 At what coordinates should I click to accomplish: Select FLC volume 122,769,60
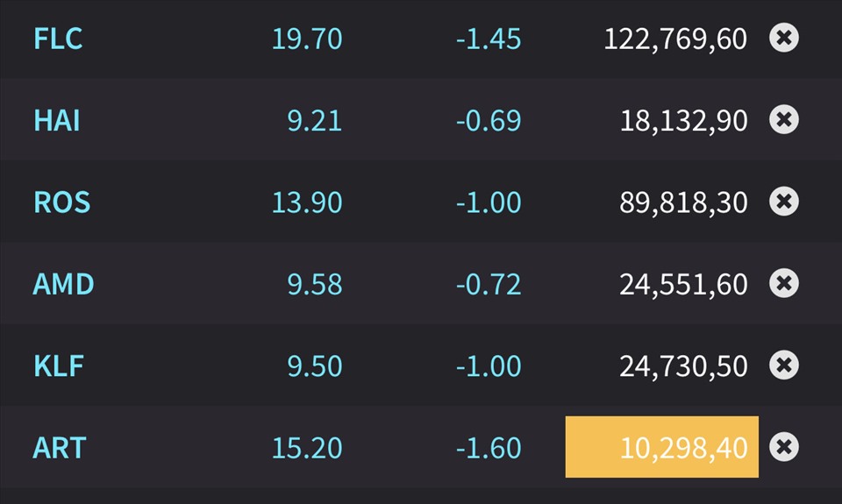[675, 39]
